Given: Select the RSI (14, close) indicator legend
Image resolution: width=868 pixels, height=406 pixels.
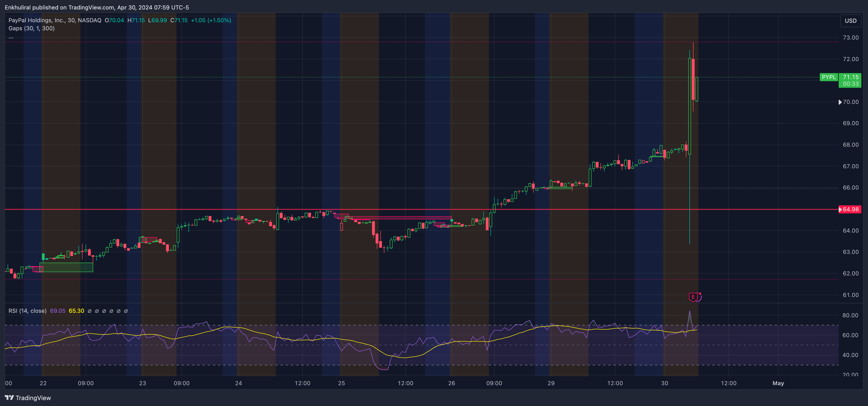Looking at the screenshot, I should point(27,311).
